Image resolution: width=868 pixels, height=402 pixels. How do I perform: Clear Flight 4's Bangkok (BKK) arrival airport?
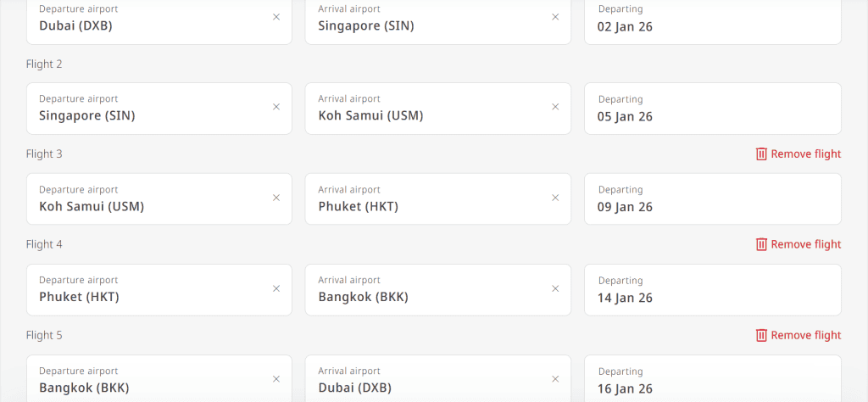(x=555, y=288)
